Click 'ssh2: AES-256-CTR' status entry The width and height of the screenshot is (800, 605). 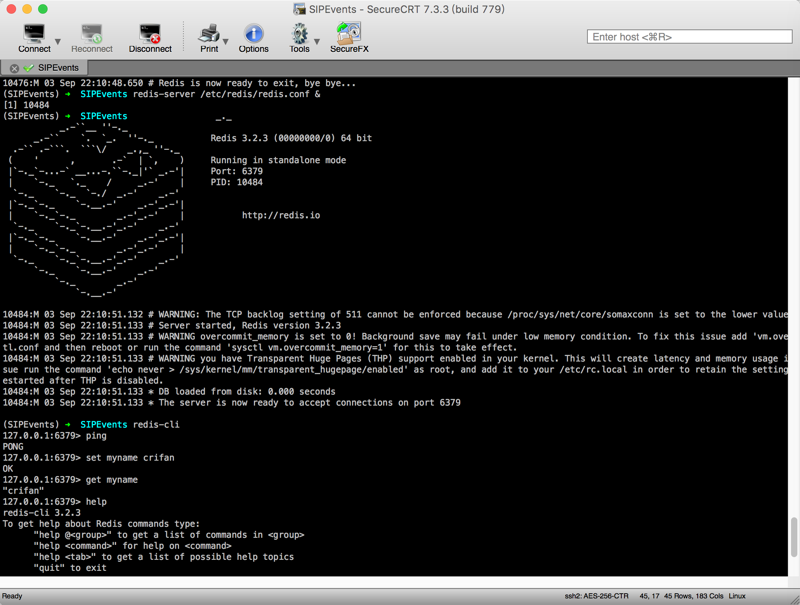[x=596, y=596]
